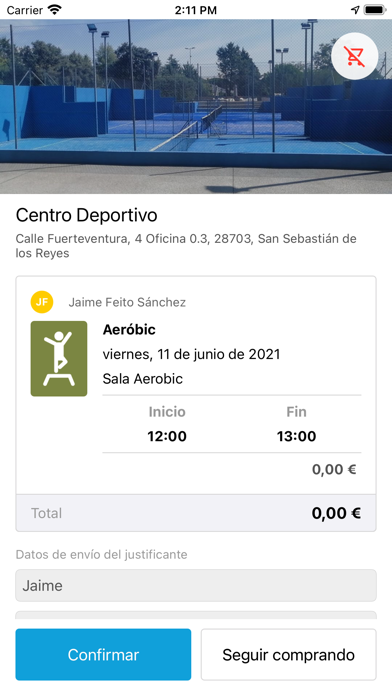The height and width of the screenshot is (696, 392).
Task: Tap the Sala Aerobic room label
Action: point(143,379)
